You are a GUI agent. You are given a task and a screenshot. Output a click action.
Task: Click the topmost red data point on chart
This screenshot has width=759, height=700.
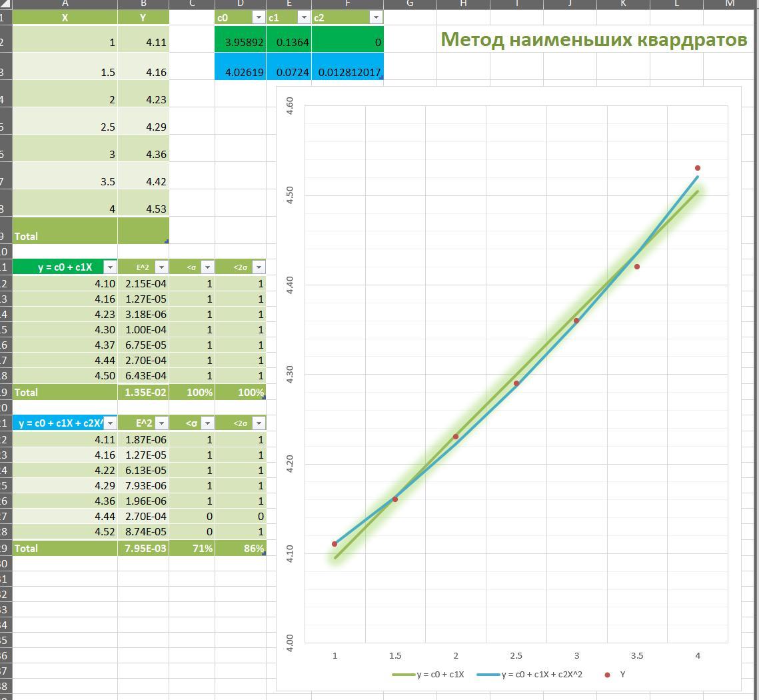tap(698, 168)
